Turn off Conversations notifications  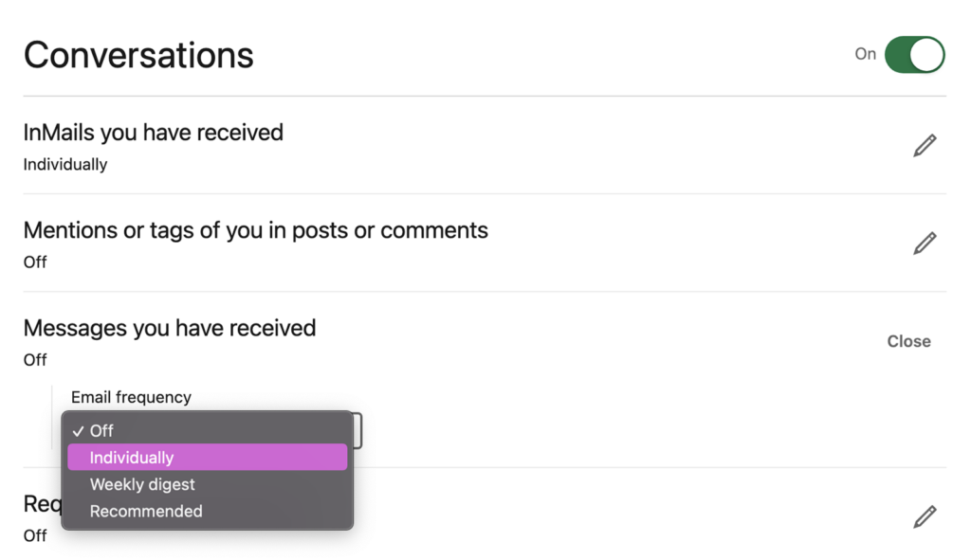pyautogui.click(x=914, y=54)
